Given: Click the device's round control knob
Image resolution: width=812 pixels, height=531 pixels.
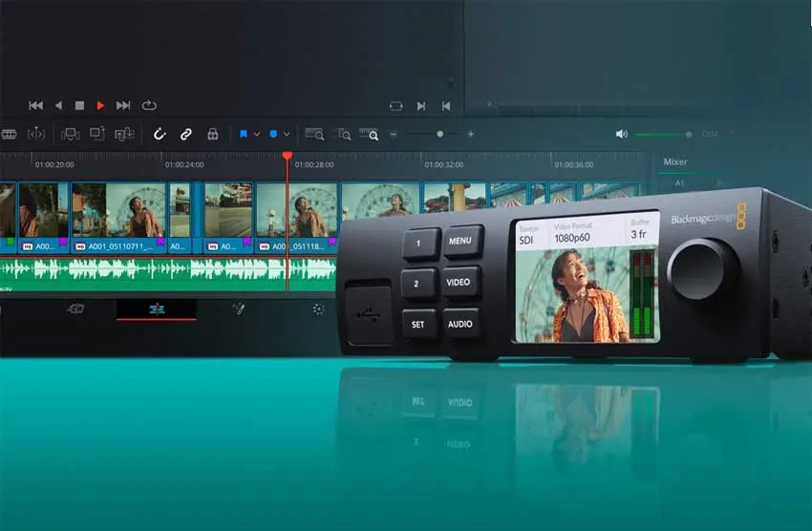Looking at the screenshot, I should pyautogui.click(x=702, y=269).
